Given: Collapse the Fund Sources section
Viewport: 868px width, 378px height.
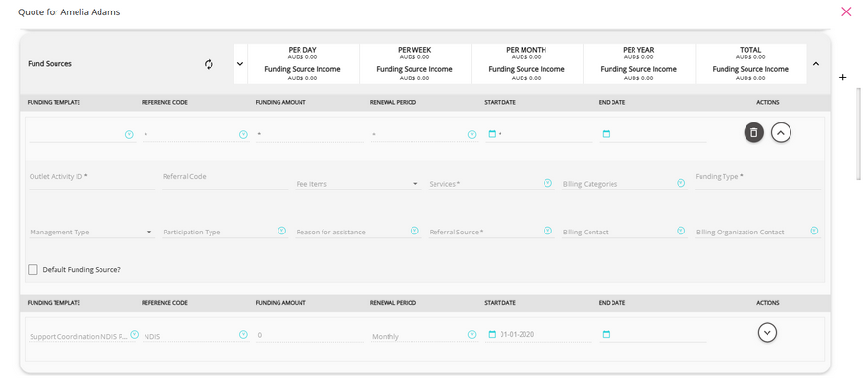Looking at the screenshot, I should click(816, 64).
